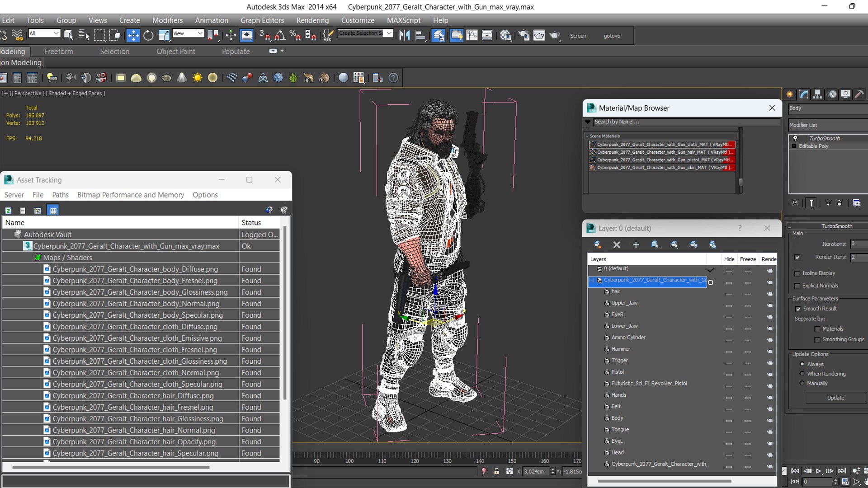This screenshot has height=488, width=868.
Task: Toggle the Percent Snap icon
Action: 295,35
